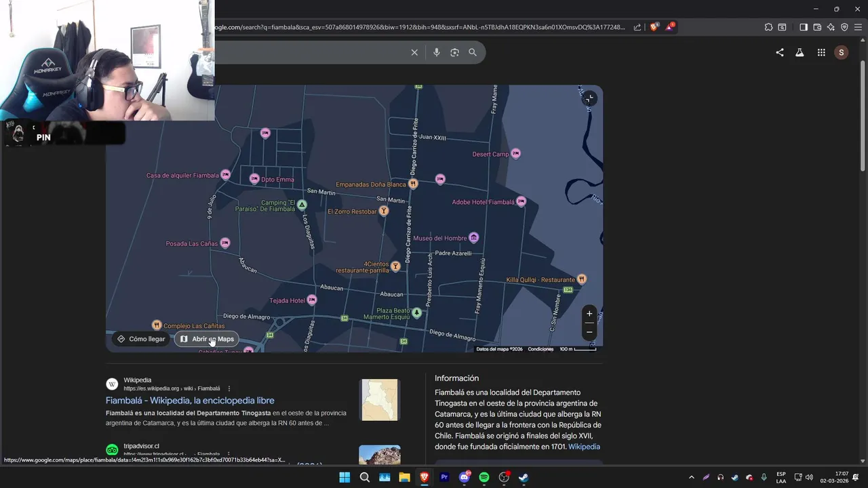868x488 pixels.
Task: Select the Dpto Emma lodging pin
Action: pyautogui.click(x=254, y=179)
